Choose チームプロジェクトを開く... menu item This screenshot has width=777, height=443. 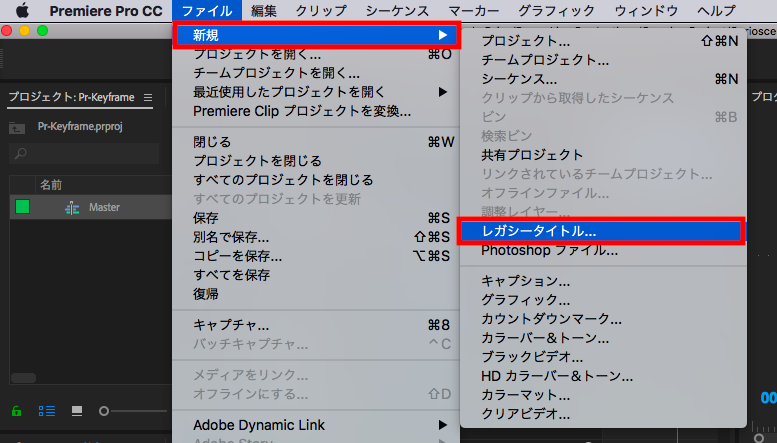tap(316, 73)
